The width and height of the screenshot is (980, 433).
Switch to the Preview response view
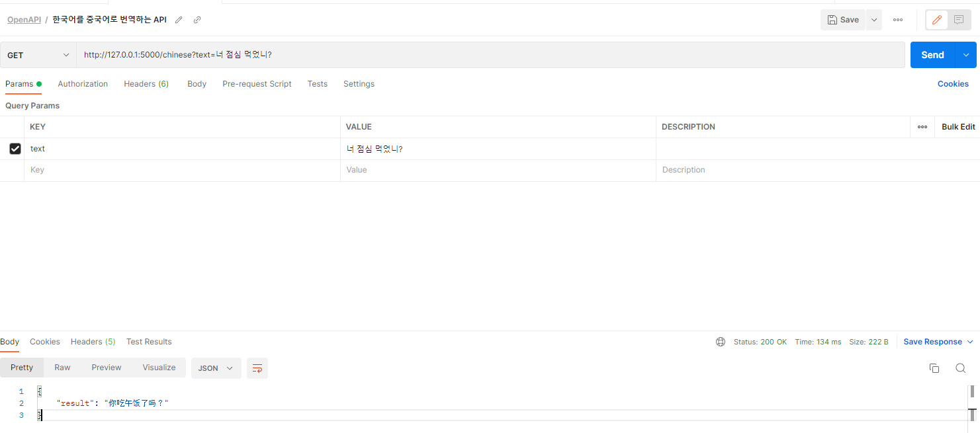pos(107,368)
